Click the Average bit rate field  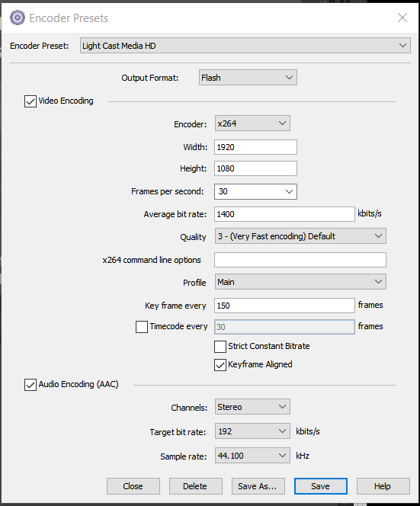click(x=284, y=214)
